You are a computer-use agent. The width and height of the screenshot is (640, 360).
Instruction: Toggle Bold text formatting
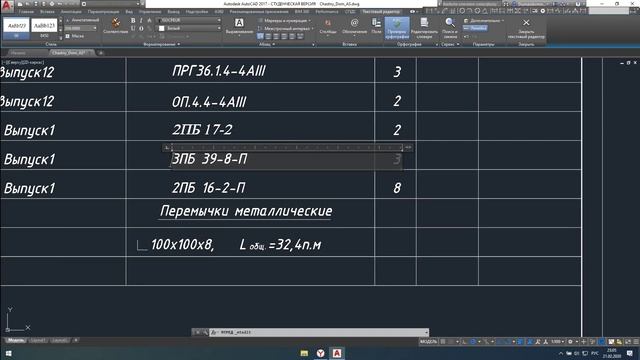pyautogui.click(x=133, y=20)
